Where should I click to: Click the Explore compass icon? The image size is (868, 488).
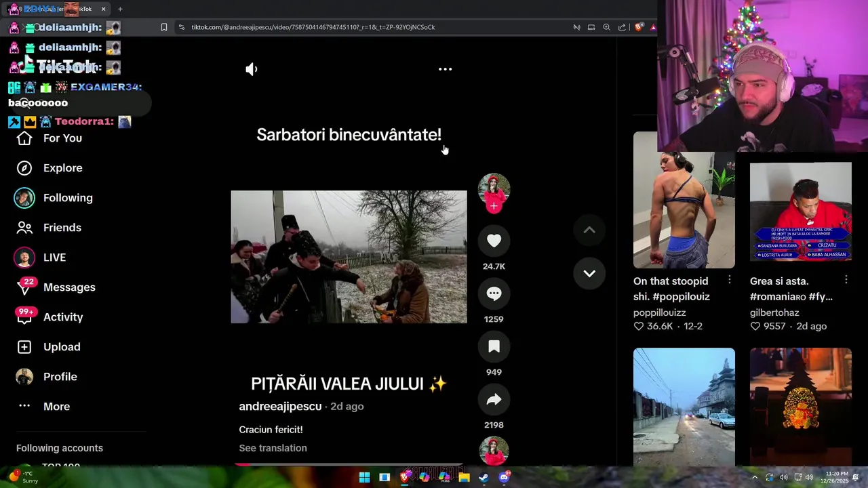[24, 168]
